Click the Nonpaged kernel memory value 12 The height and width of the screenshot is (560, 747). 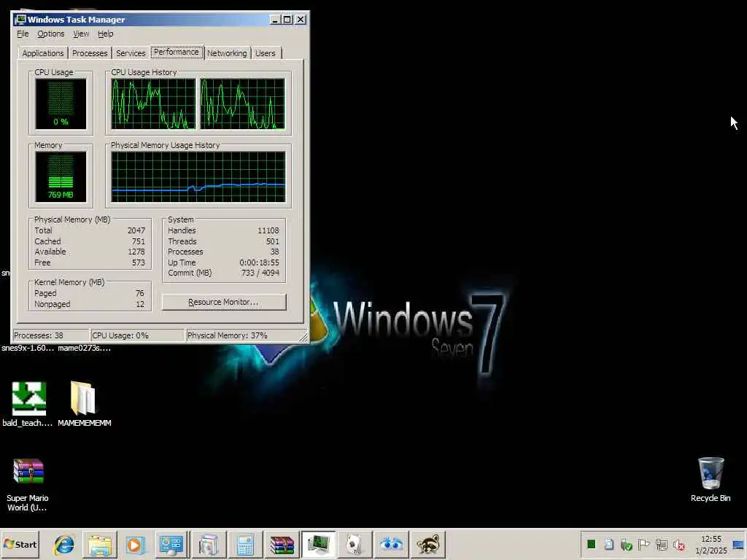click(x=139, y=304)
